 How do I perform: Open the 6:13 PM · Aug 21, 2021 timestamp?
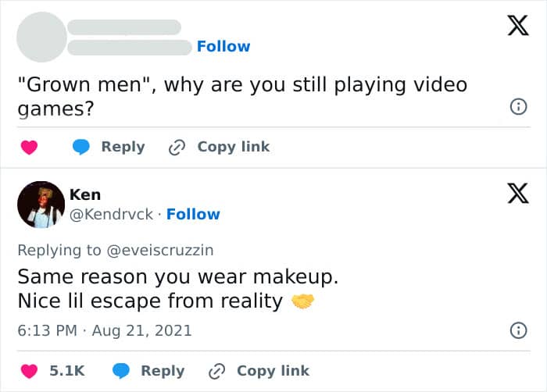coord(105,330)
